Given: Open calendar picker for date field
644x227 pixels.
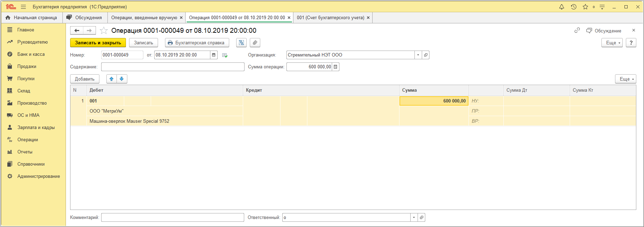Looking at the screenshot, I should [214, 55].
